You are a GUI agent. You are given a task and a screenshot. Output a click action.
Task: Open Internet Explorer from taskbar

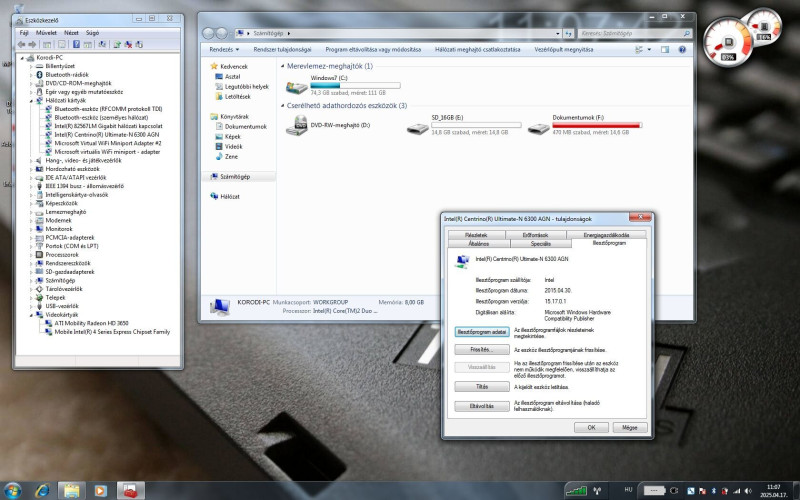pyautogui.click(x=43, y=491)
